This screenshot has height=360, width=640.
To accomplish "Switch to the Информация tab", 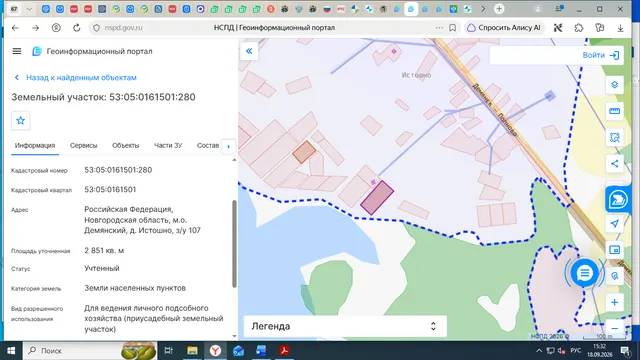I will coord(35,145).
